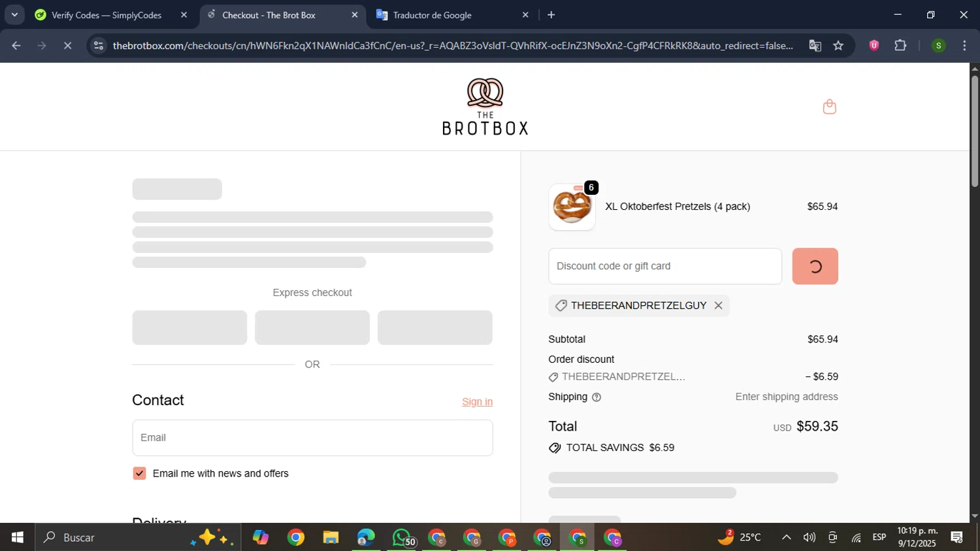980x551 pixels.
Task: Open WhatsApp with 50 badge in taskbar
Action: [402, 537]
